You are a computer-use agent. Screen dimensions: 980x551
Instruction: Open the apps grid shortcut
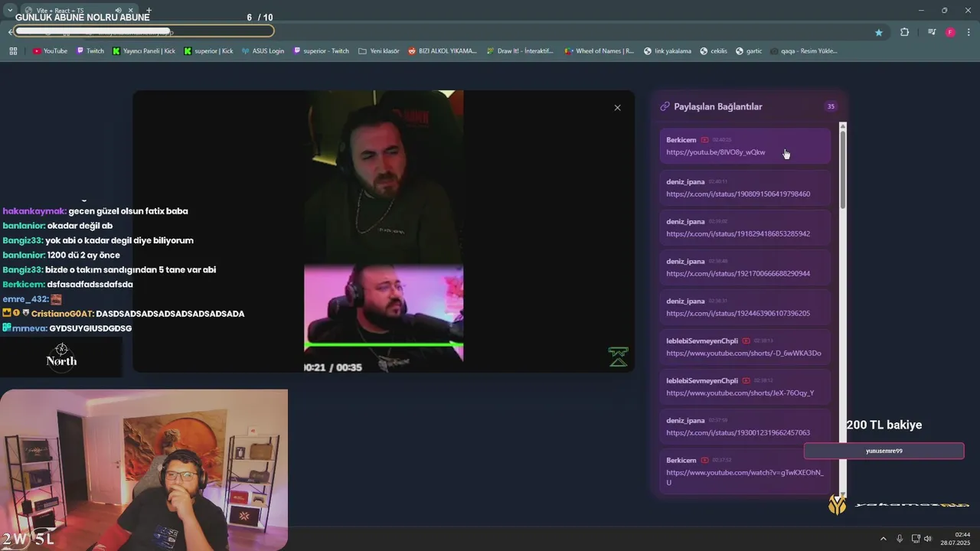click(x=13, y=51)
